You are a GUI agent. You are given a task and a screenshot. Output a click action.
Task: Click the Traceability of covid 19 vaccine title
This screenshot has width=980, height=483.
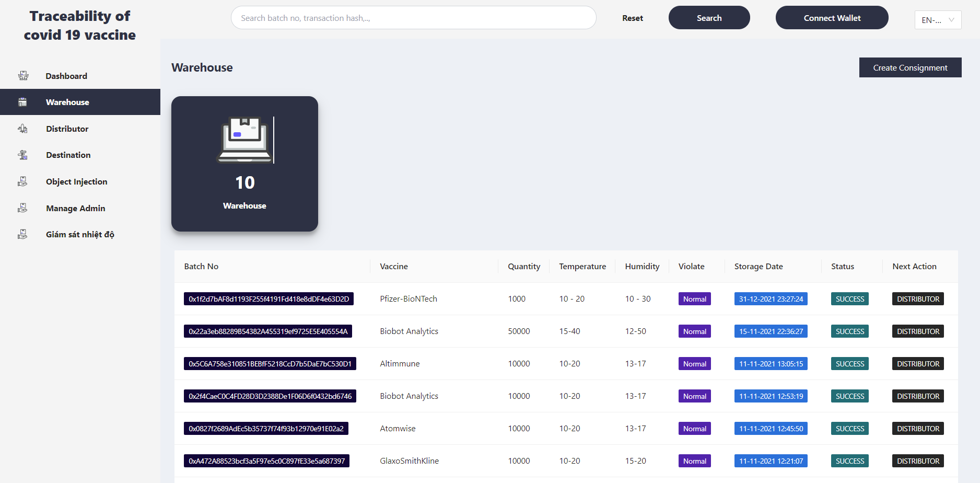(80, 25)
